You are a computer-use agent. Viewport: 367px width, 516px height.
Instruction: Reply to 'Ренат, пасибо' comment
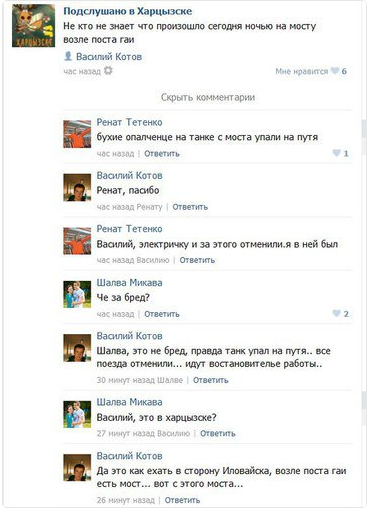190,207
